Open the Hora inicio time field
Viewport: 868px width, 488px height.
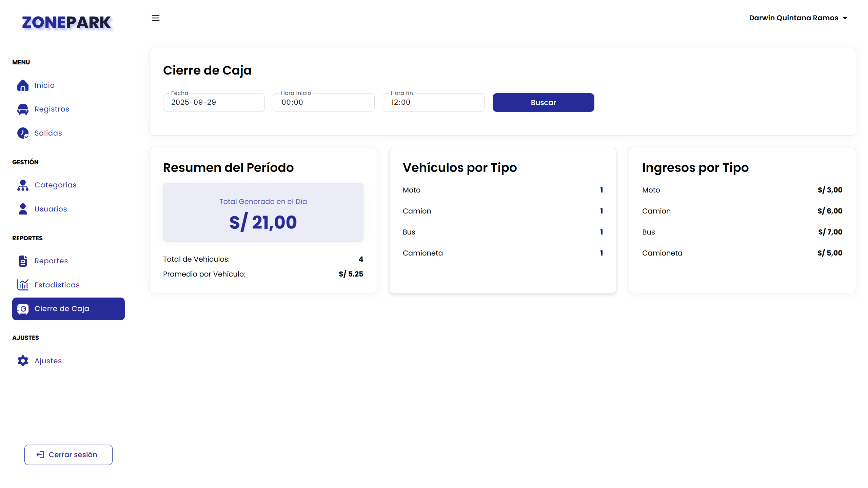(x=323, y=102)
